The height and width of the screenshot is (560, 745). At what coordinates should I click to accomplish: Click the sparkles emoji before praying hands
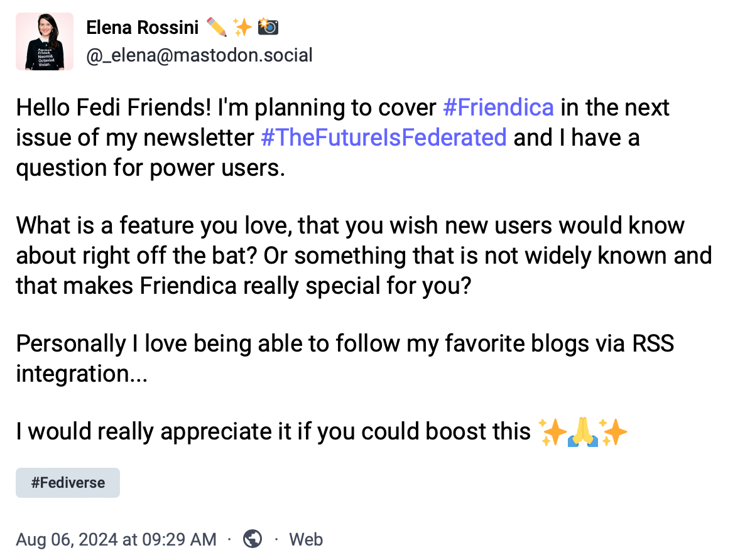pos(552,432)
